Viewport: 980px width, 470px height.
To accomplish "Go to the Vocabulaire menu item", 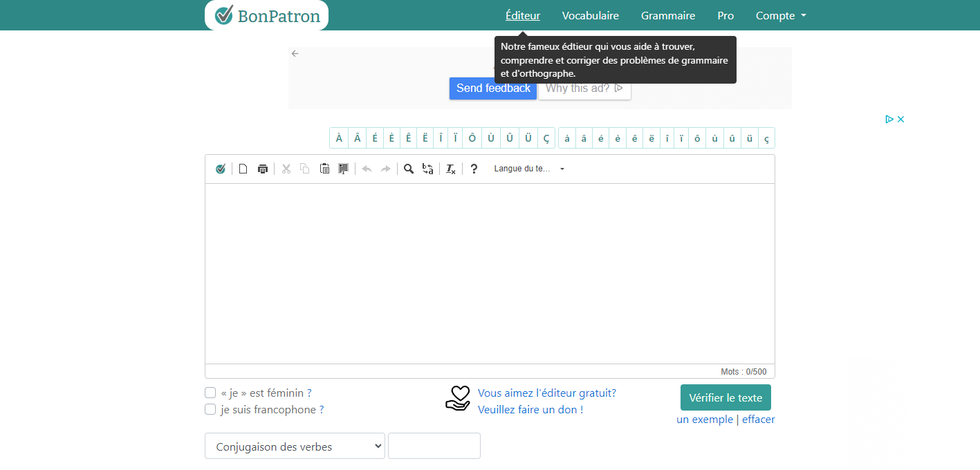I will pyautogui.click(x=590, y=15).
